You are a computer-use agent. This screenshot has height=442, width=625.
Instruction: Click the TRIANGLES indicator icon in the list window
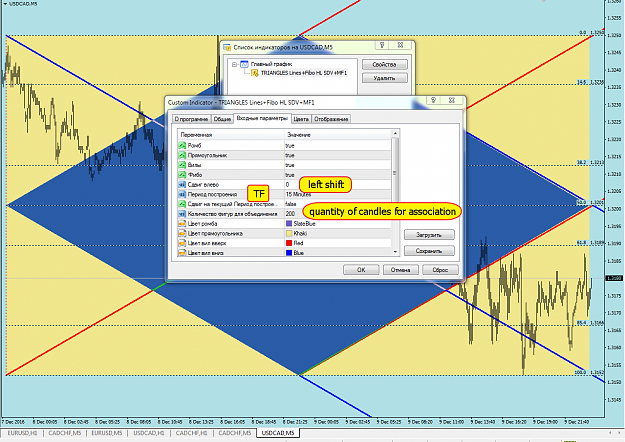(x=255, y=73)
